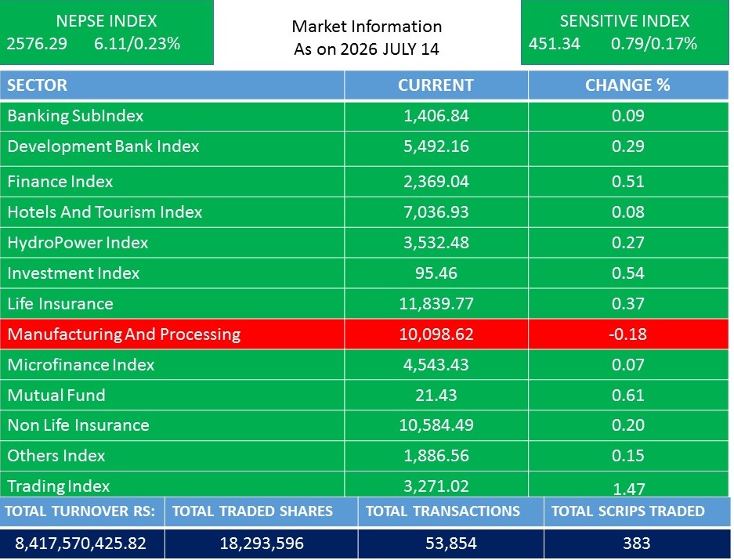Click the red Manufacturing And Processing row

point(364,334)
